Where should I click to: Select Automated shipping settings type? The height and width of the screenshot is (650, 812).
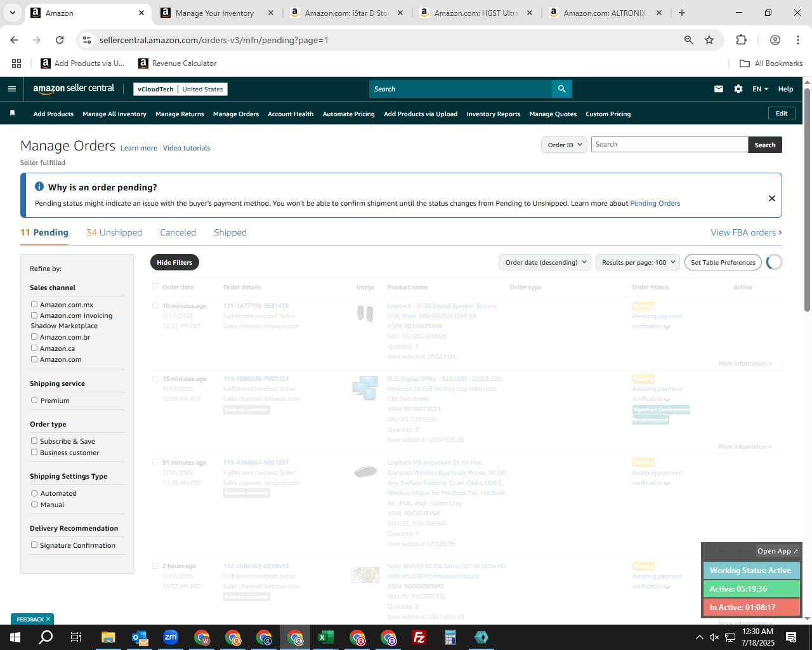34,493
